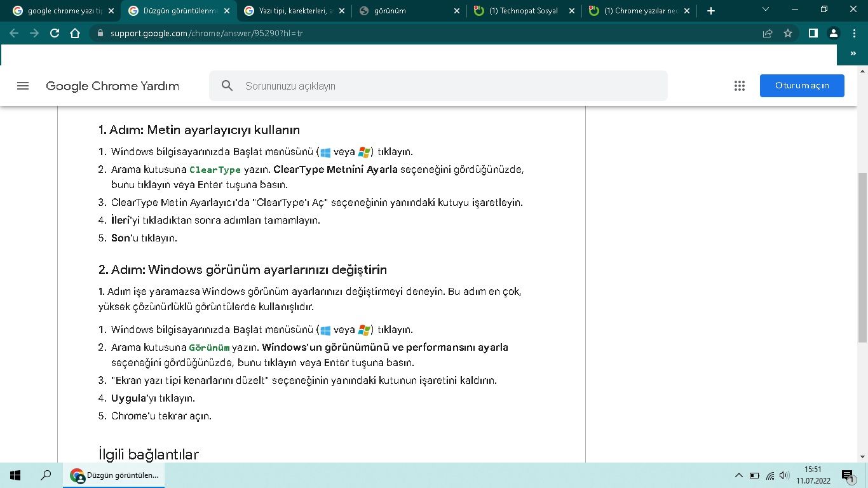Click the bold 'Son' text

click(x=120, y=238)
